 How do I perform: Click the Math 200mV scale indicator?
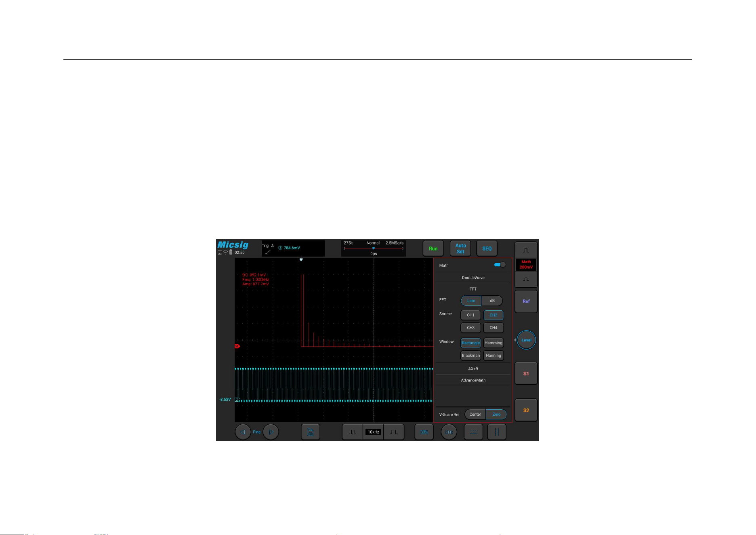point(526,265)
